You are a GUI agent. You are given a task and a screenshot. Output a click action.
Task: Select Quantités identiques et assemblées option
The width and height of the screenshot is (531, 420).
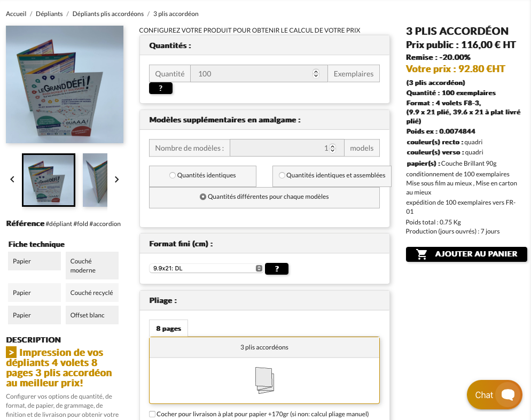(x=282, y=175)
